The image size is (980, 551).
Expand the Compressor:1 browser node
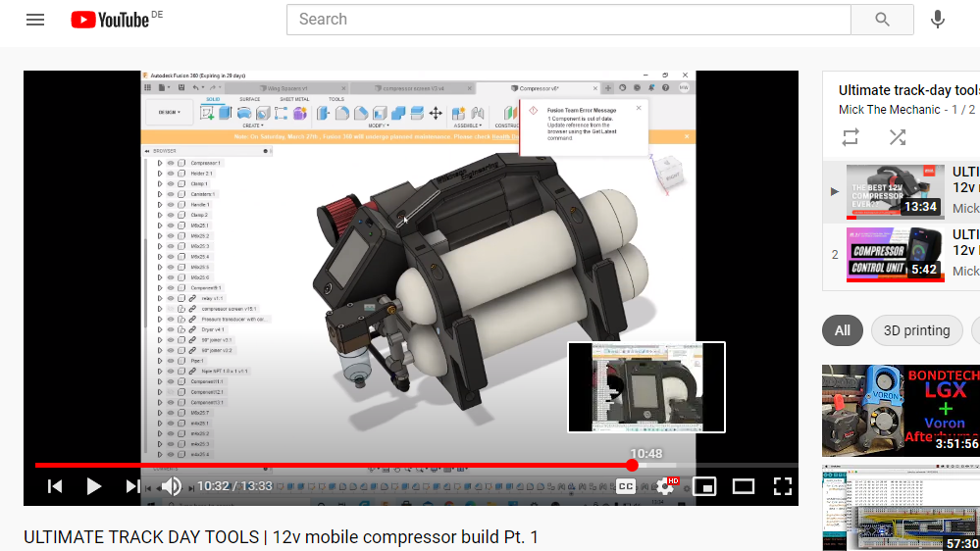tap(160, 163)
